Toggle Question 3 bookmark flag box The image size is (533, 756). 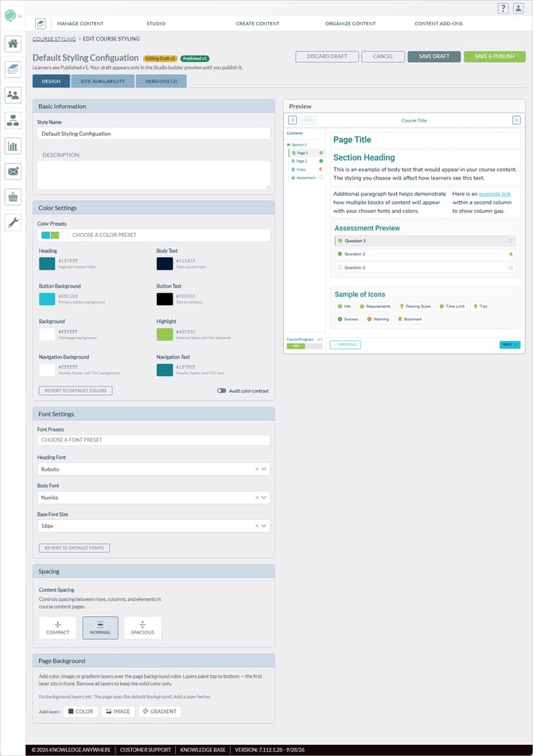click(511, 267)
